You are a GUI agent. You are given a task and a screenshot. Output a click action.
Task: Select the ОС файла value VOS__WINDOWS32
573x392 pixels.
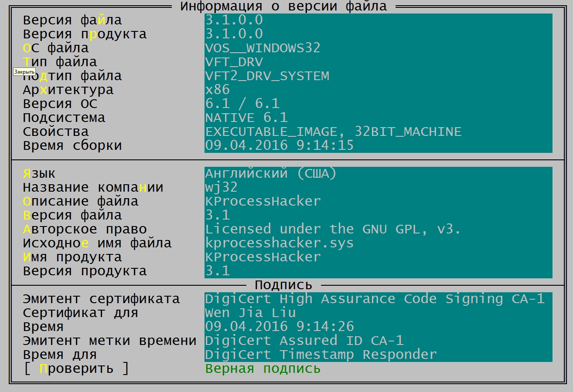coord(379,48)
